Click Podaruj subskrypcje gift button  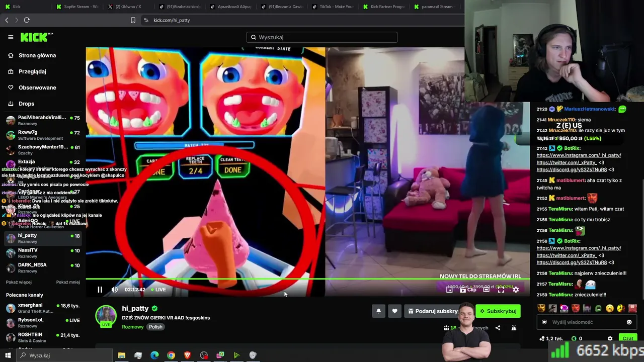click(433, 311)
